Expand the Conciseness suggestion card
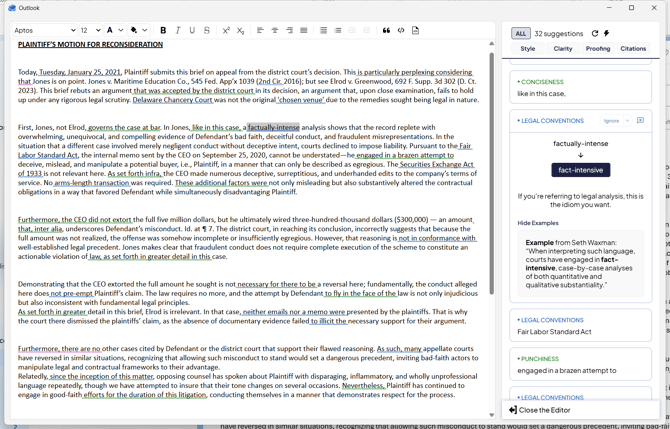 click(580, 87)
